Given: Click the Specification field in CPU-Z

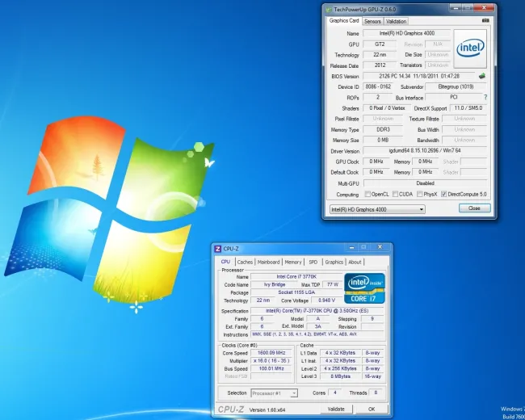Looking at the screenshot, I should [317, 311].
